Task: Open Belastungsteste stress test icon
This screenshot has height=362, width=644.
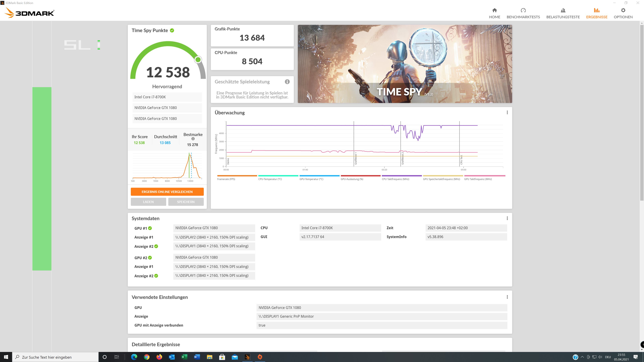Action: point(563,11)
